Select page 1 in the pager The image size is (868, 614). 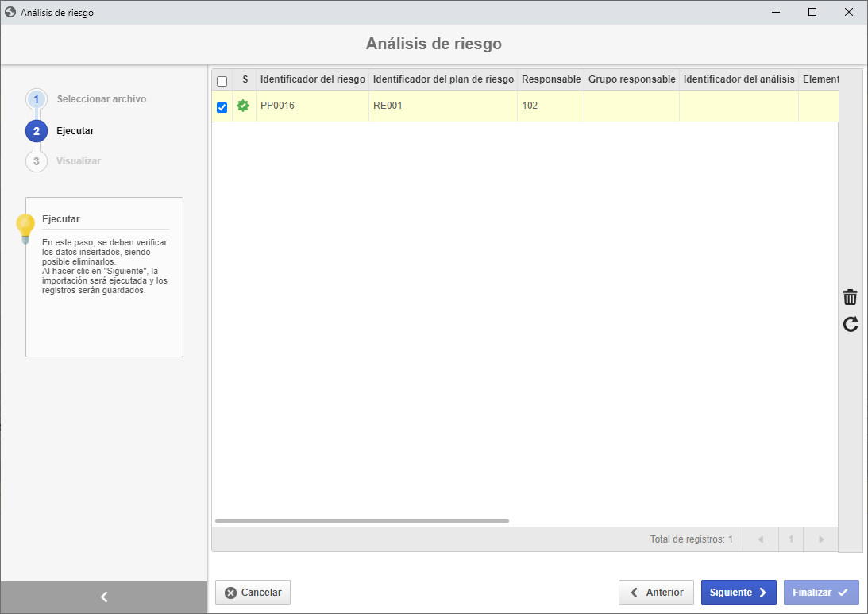[791, 539]
